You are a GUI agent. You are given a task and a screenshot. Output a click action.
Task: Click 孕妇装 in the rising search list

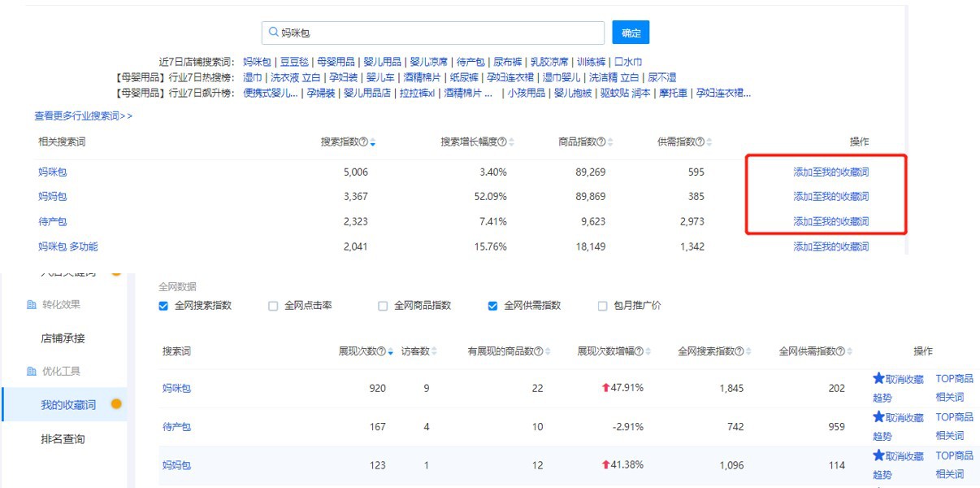(322, 93)
